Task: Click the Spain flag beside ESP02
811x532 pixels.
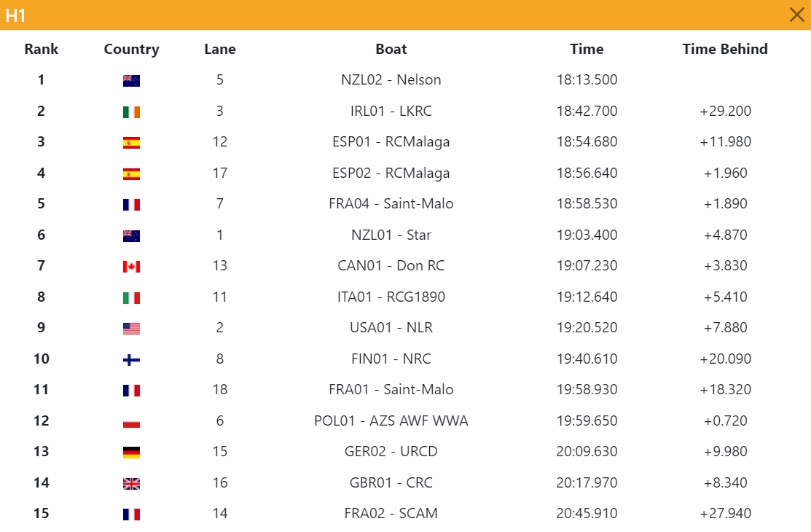Action: click(131, 174)
